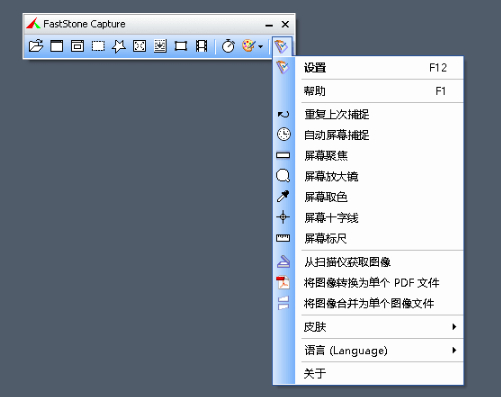501x397 pixels.
Task: Click the Screen Recorder film icon
Action: coord(201,46)
